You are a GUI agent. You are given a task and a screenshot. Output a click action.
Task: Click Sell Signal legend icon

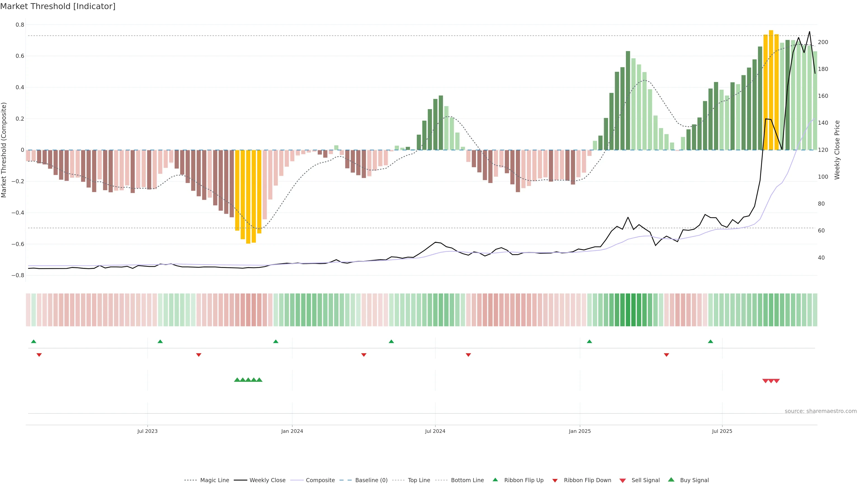(623, 480)
